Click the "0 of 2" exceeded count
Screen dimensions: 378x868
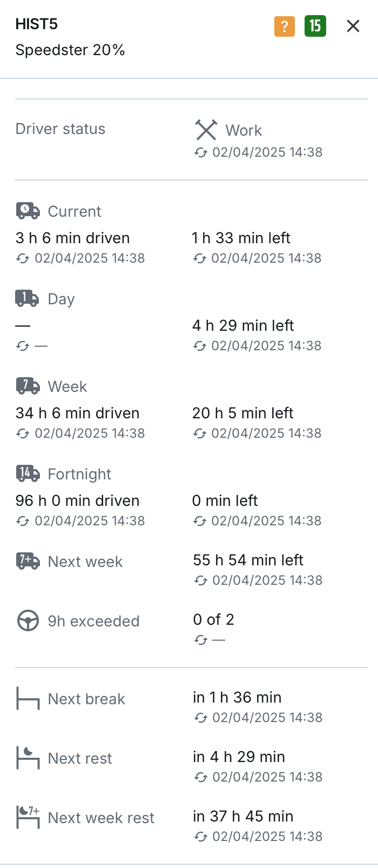pyautogui.click(x=213, y=619)
